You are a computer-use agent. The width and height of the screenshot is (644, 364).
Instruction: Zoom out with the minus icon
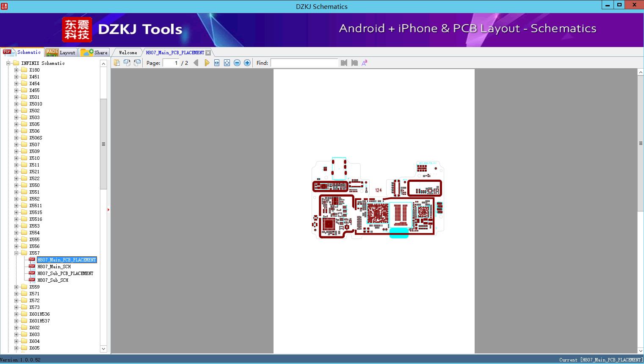[x=237, y=63]
